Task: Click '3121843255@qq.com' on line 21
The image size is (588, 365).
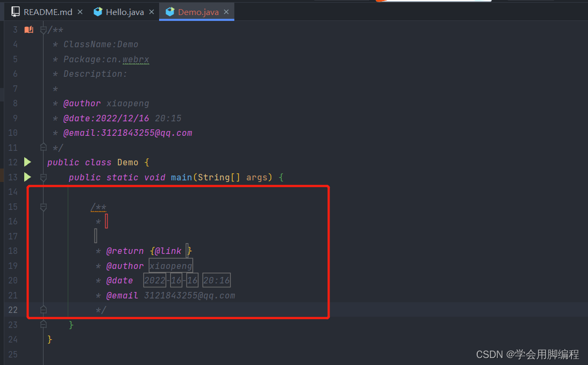Action: [x=189, y=295]
